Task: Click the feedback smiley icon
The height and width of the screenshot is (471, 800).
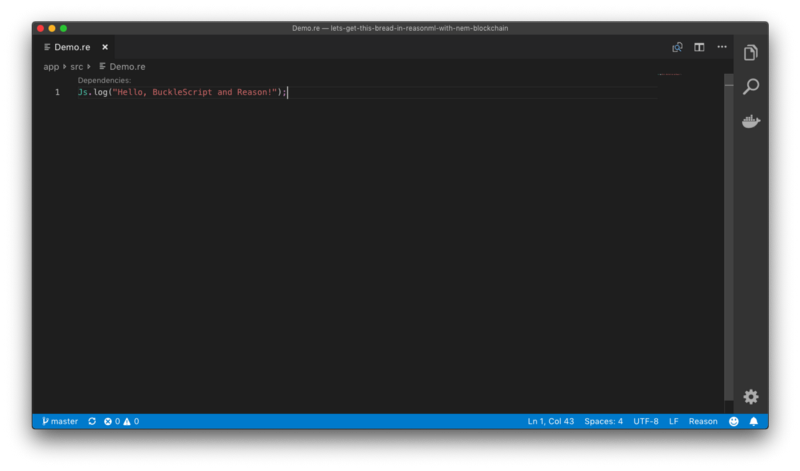Action: click(734, 421)
